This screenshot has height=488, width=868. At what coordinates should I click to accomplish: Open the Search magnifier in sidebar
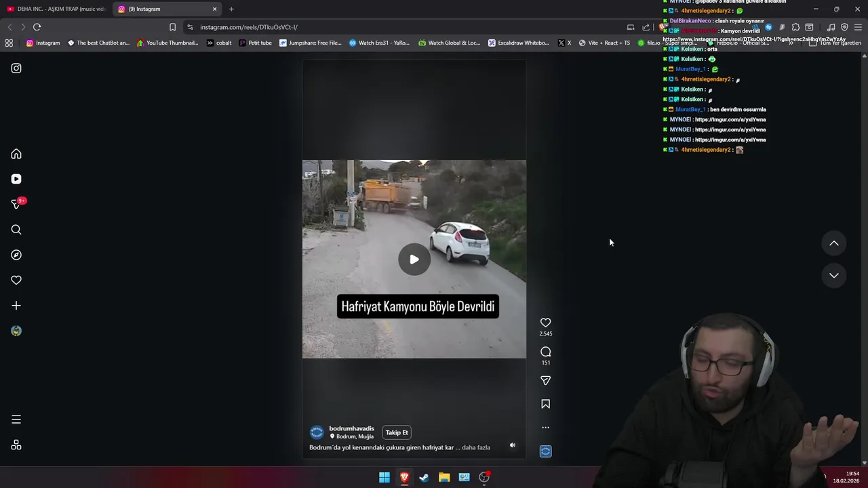[16, 230]
